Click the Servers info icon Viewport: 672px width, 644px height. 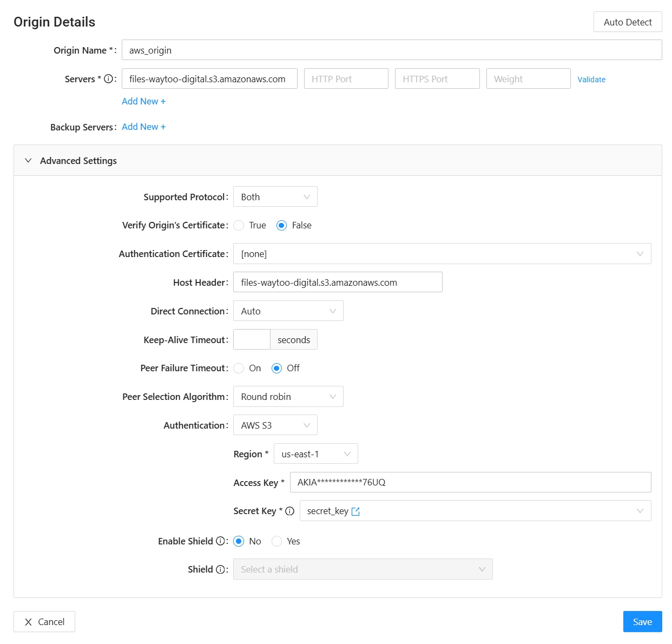pyautogui.click(x=109, y=79)
